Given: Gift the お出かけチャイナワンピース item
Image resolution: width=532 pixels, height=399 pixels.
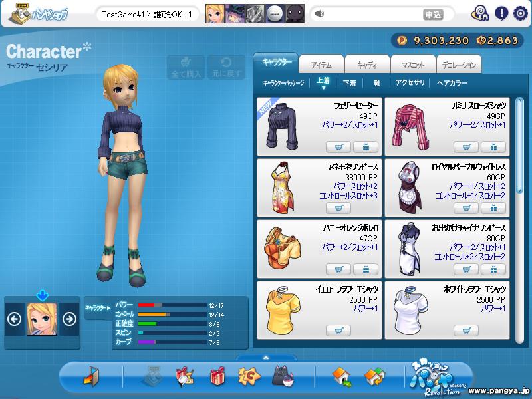Looking at the screenshot, I should [493, 269].
